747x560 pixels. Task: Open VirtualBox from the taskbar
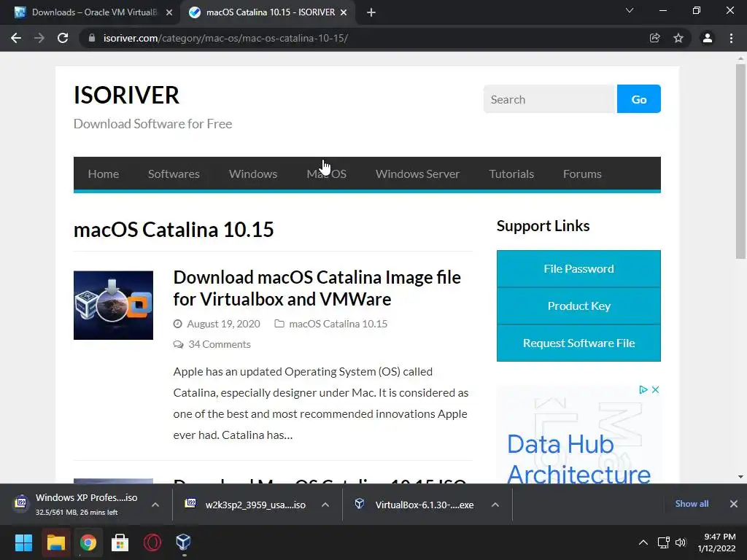183,542
